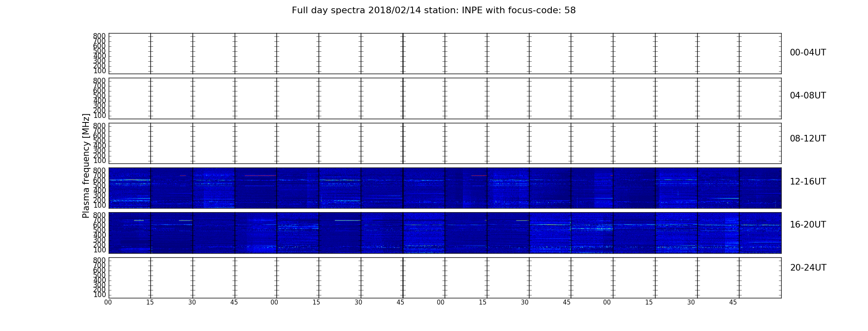Click the longest red line in 12-16UT spectrogram
The image size is (868, 331).
(x=260, y=175)
